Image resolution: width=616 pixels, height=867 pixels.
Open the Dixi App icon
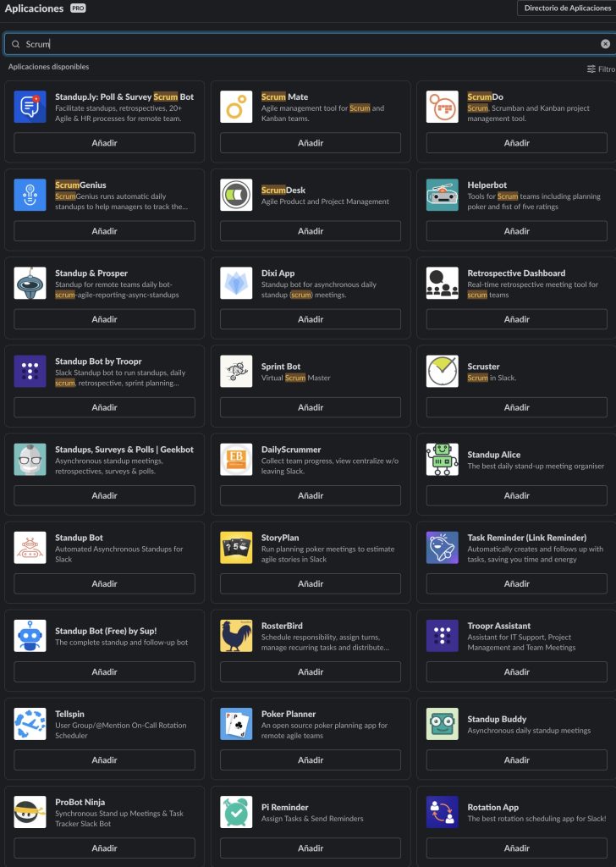point(236,283)
